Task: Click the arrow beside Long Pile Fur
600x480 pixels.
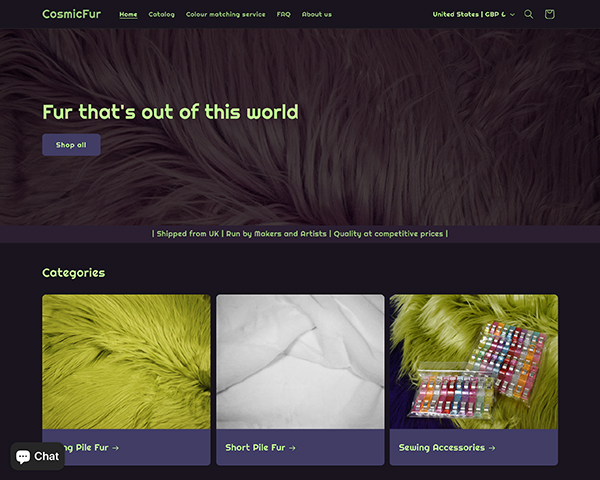Action: tap(116, 448)
